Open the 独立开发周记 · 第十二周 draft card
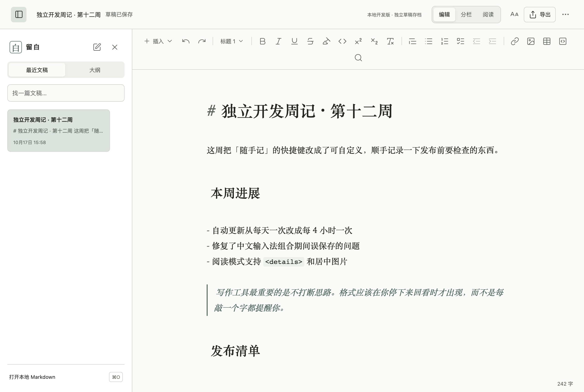 click(x=59, y=131)
